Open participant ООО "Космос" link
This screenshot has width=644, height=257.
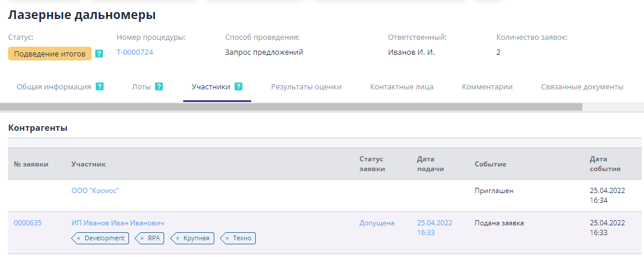(x=95, y=190)
